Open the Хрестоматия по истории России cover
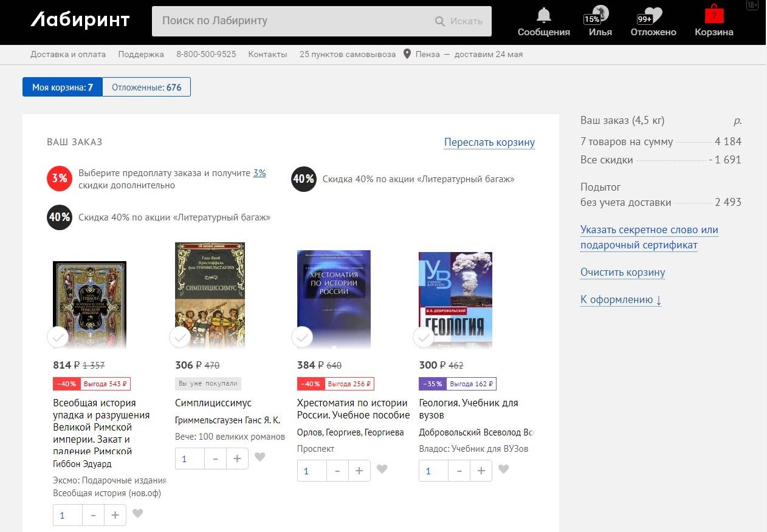 [x=334, y=300]
